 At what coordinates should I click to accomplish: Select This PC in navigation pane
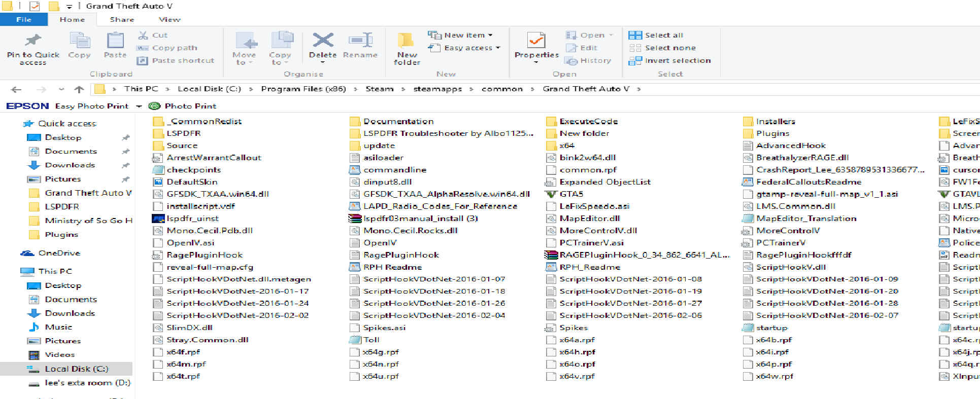click(55, 271)
